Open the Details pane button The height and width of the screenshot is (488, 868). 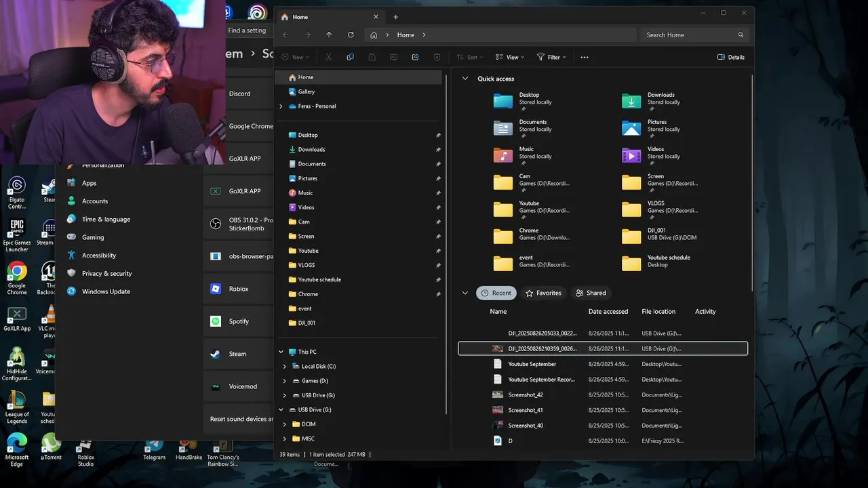pos(730,57)
